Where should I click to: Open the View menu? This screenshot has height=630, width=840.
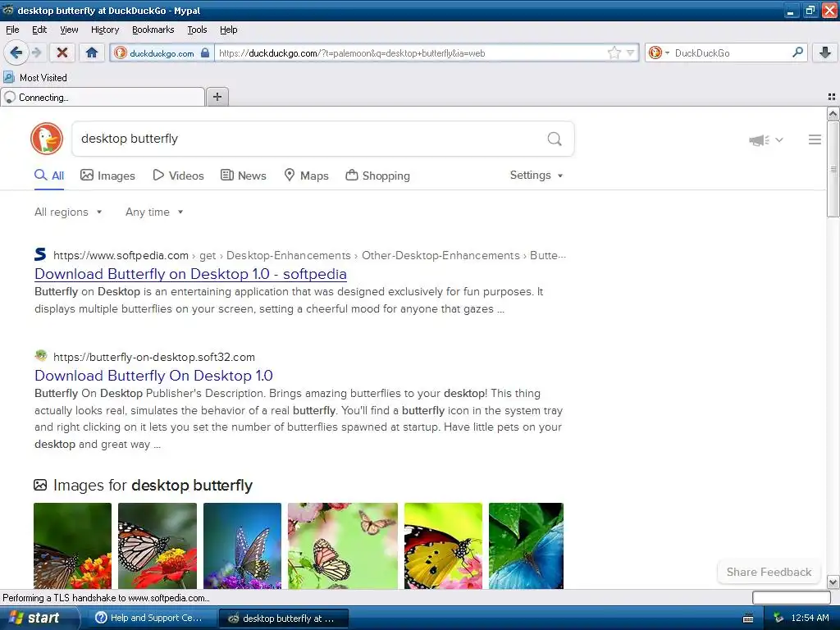coord(69,30)
